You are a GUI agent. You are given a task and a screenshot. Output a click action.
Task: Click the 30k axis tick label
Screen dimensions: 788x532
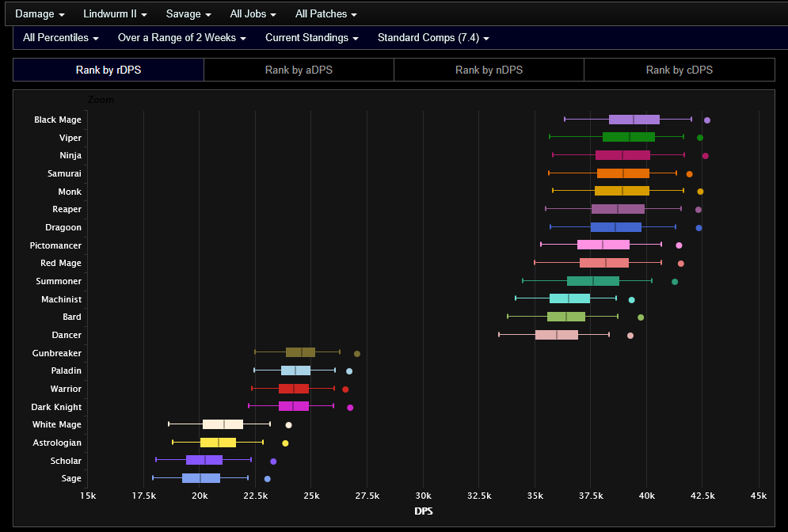tap(423, 496)
